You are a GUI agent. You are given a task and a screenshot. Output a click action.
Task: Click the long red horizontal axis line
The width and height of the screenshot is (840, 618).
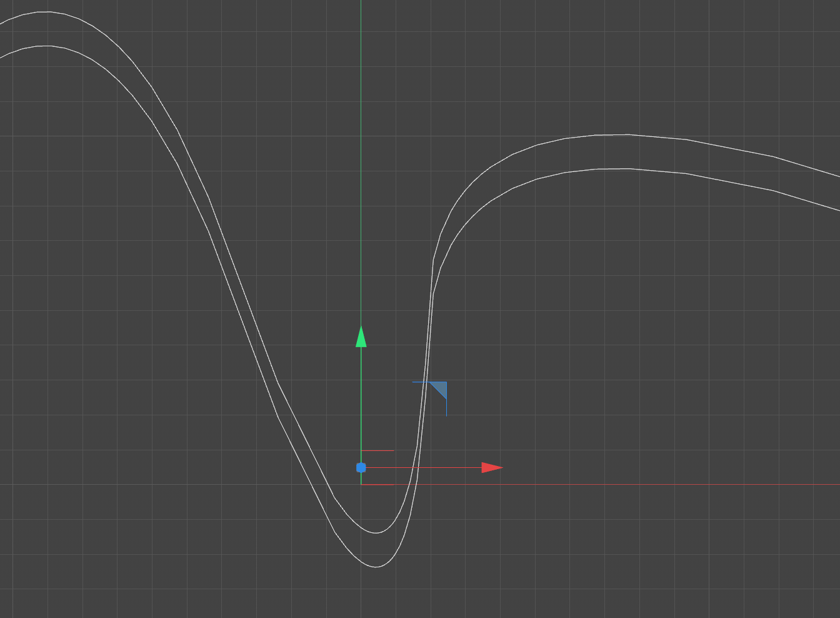(625, 483)
